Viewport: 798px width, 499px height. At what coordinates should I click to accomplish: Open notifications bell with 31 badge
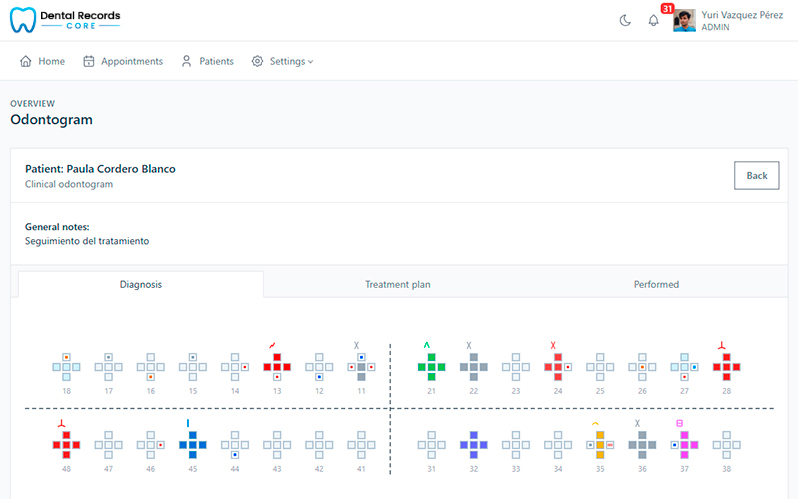[653, 20]
